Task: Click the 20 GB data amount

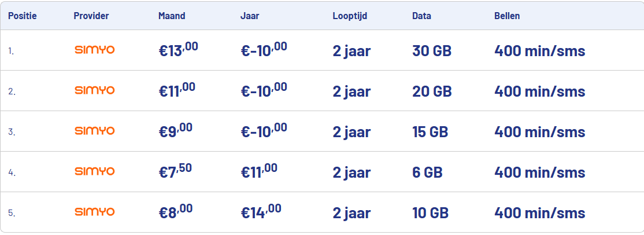Action: pyautogui.click(x=432, y=91)
